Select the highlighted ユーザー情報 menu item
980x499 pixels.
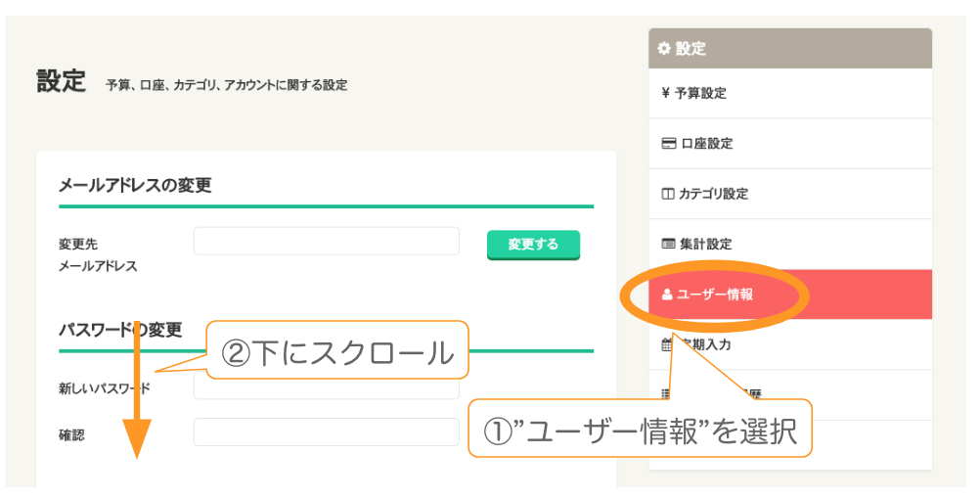pyautogui.click(x=790, y=295)
